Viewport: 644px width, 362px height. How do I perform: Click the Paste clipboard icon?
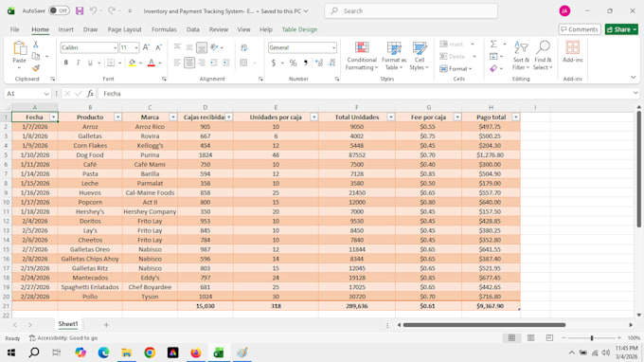(19, 48)
